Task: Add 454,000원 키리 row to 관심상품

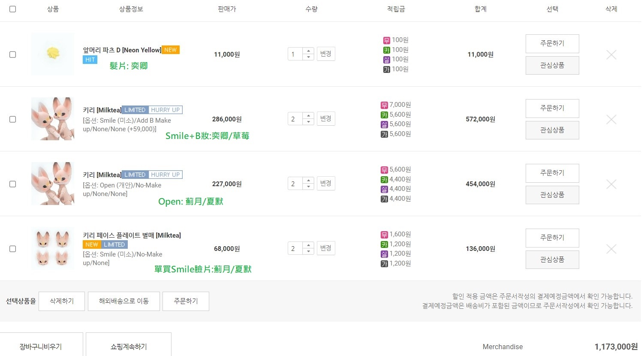Action: point(552,195)
